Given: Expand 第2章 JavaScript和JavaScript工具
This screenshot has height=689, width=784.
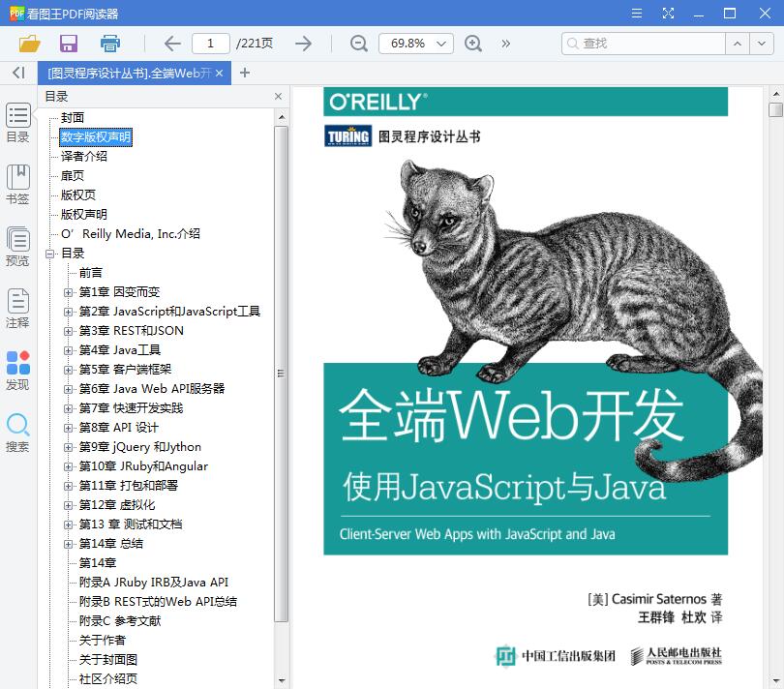Looking at the screenshot, I should coord(68,312).
